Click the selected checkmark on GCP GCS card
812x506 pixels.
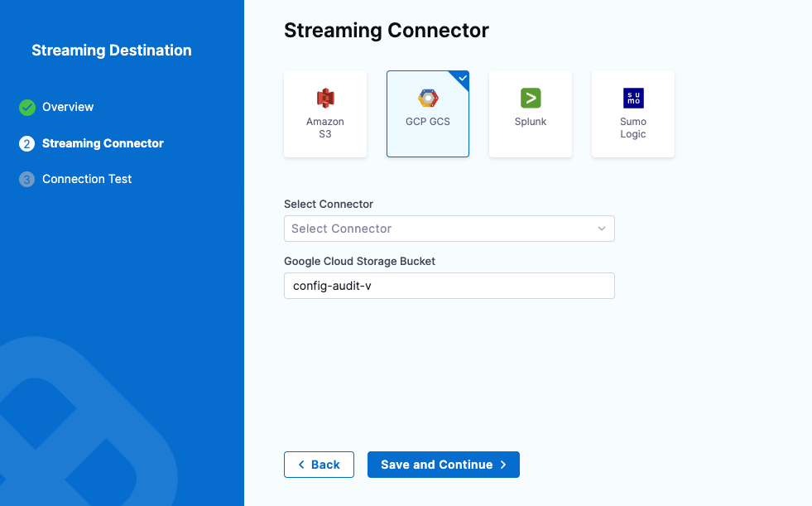coord(462,79)
